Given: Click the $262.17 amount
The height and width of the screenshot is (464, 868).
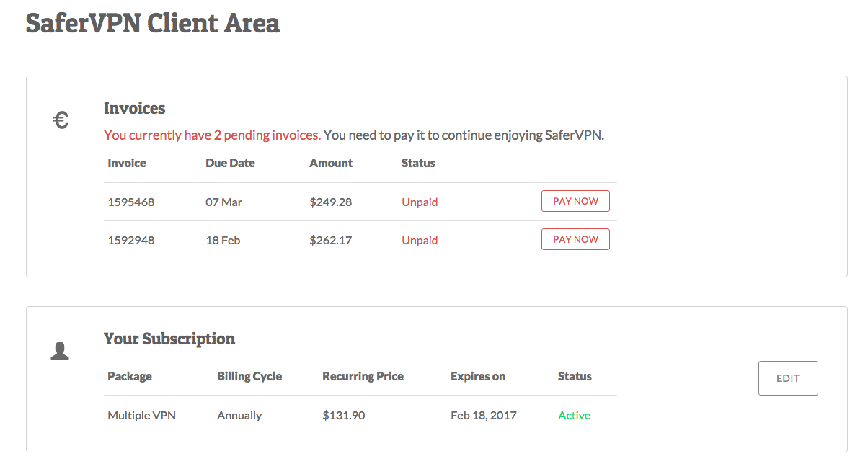Looking at the screenshot, I should [331, 240].
